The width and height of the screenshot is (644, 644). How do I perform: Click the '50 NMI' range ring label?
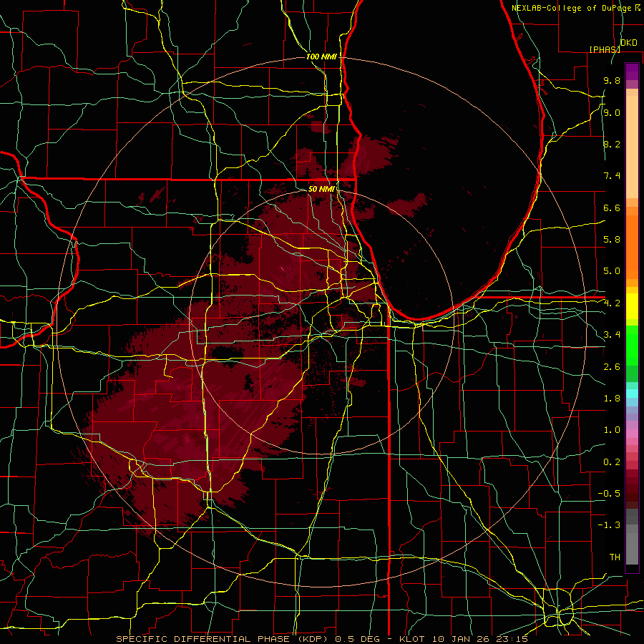tap(321, 189)
